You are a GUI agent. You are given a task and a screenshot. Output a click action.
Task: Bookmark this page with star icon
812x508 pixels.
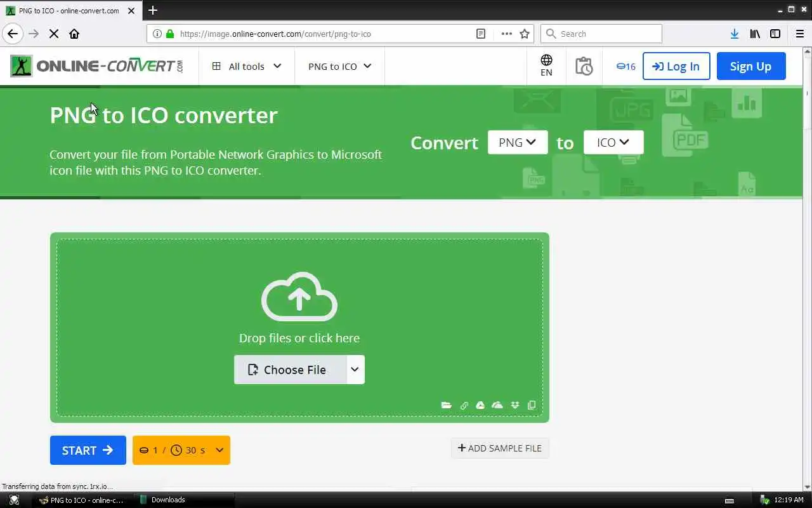pyautogui.click(x=525, y=34)
